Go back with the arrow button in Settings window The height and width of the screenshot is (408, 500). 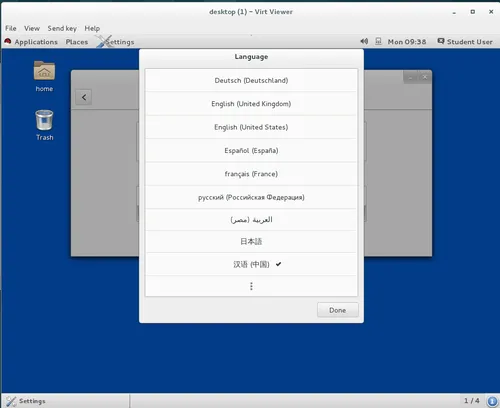[x=84, y=97]
